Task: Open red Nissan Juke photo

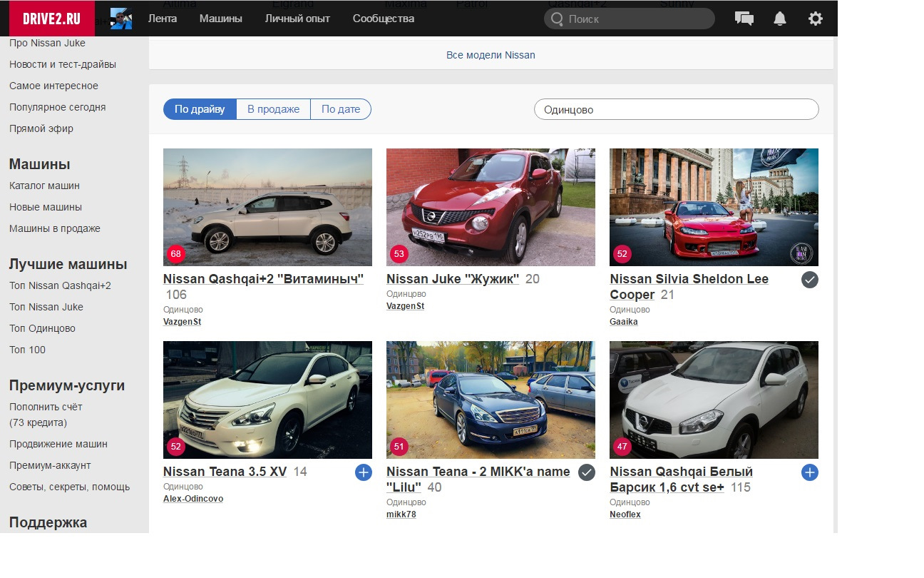Action: coord(491,207)
